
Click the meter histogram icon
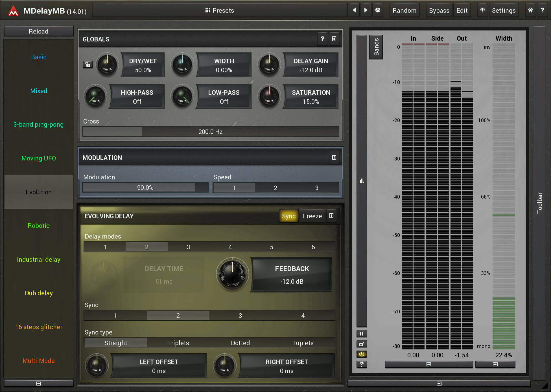pos(362,181)
